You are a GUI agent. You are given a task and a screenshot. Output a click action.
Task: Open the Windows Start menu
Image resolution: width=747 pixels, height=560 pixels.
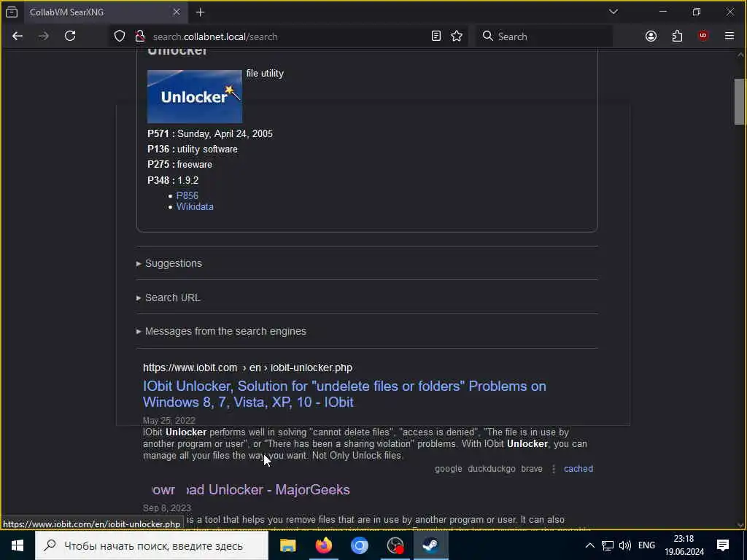tap(18, 545)
